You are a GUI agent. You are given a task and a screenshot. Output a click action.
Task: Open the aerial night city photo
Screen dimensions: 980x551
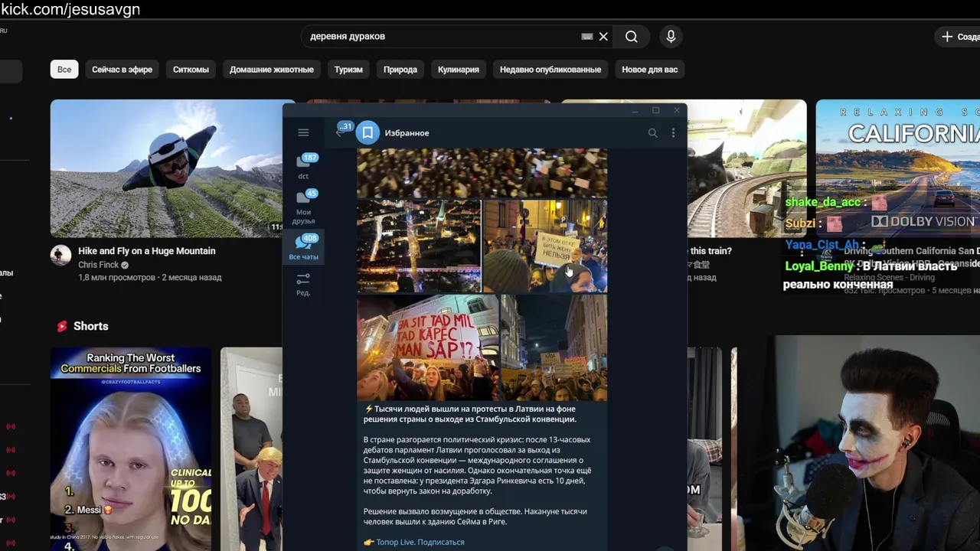(x=419, y=246)
